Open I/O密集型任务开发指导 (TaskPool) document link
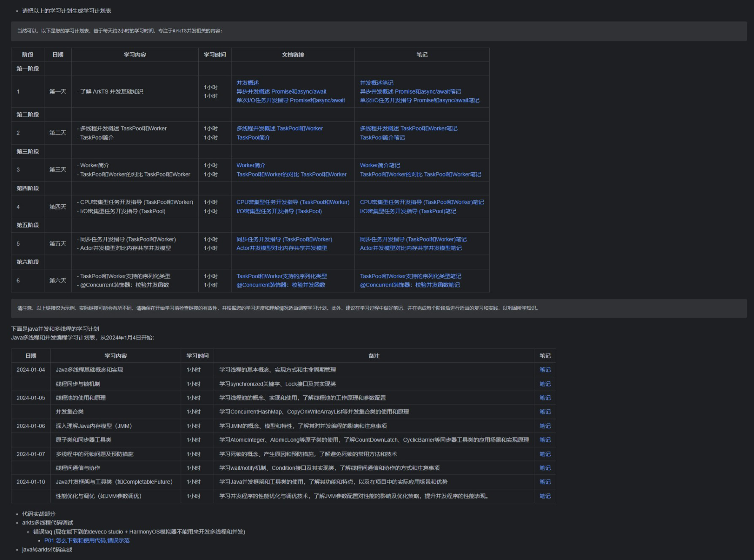Viewport: 754px width, 560px height. 279,212
